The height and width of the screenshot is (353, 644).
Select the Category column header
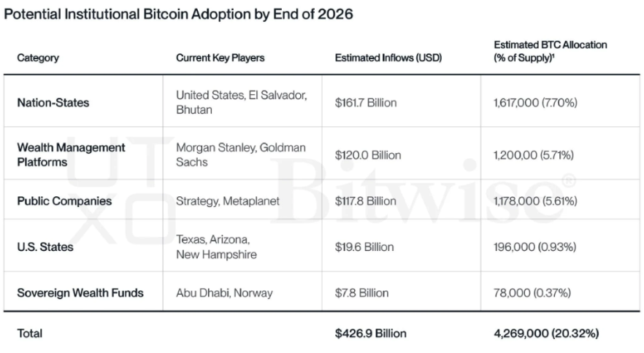[x=38, y=58]
